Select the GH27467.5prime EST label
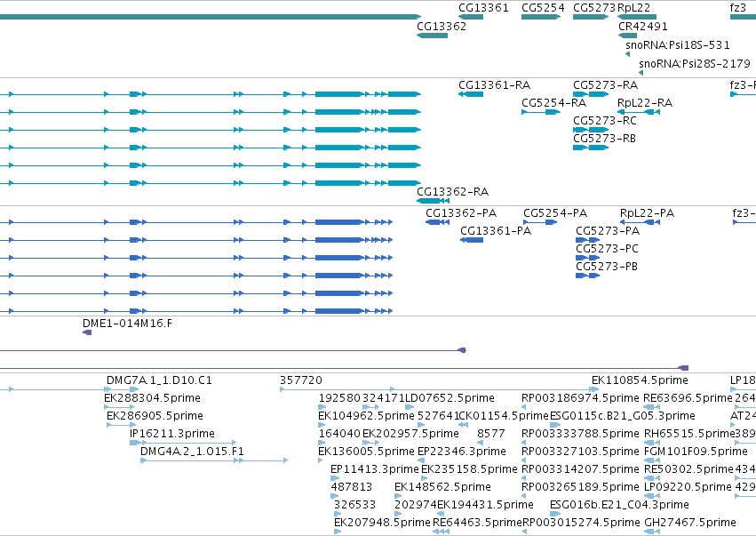 pyautogui.click(x=690, y=523)
